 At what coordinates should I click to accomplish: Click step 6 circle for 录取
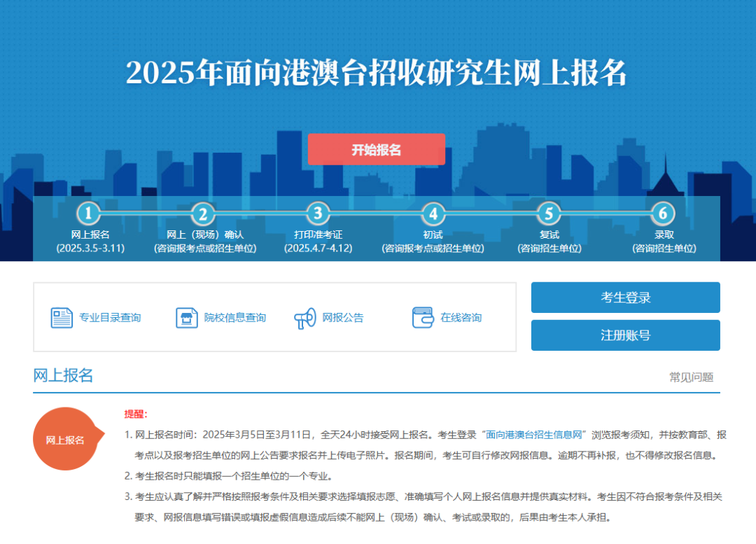pos(663,213)
